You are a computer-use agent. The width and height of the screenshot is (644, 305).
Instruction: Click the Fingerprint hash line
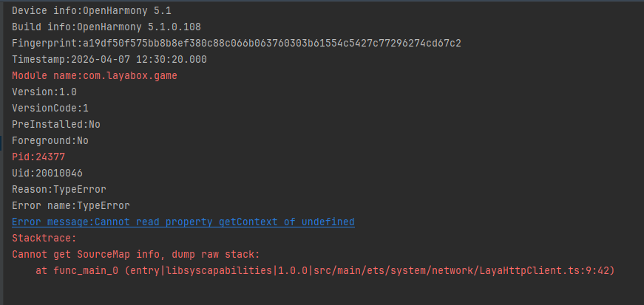click(x=237, y=43)
